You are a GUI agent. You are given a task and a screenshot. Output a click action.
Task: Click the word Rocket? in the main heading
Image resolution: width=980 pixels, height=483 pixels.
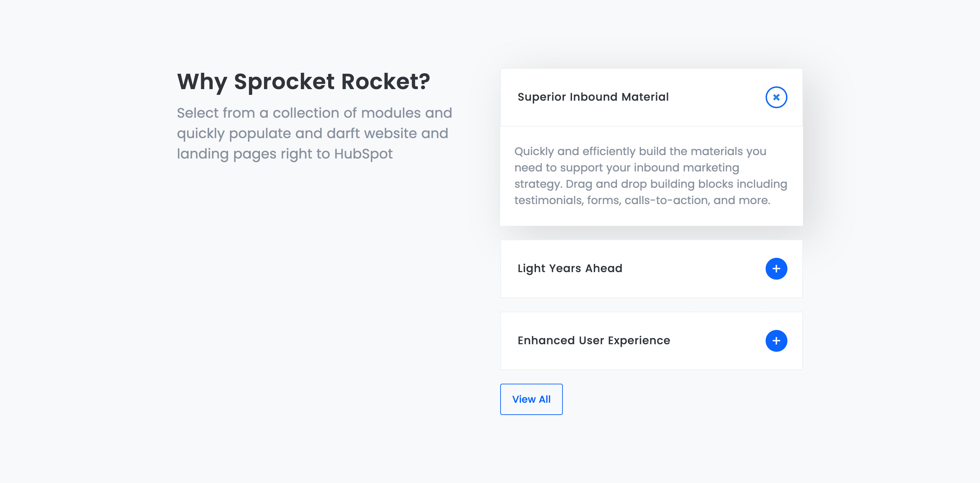pos(386,81)
